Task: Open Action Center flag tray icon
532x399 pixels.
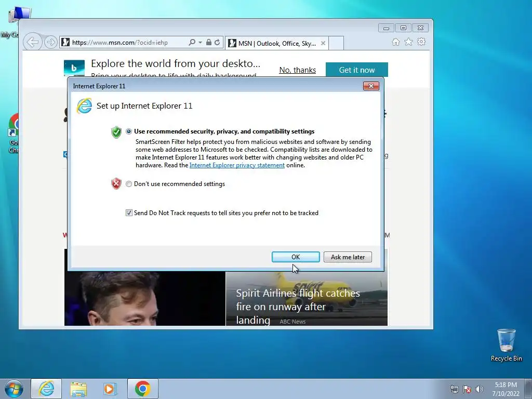Action: click(x=467, y=389)
